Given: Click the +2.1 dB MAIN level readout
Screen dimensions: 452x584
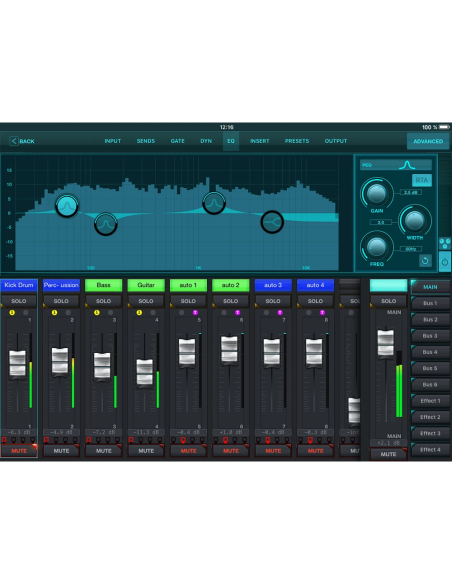Looking at the screenshot, I should click(x=388, y=443).
